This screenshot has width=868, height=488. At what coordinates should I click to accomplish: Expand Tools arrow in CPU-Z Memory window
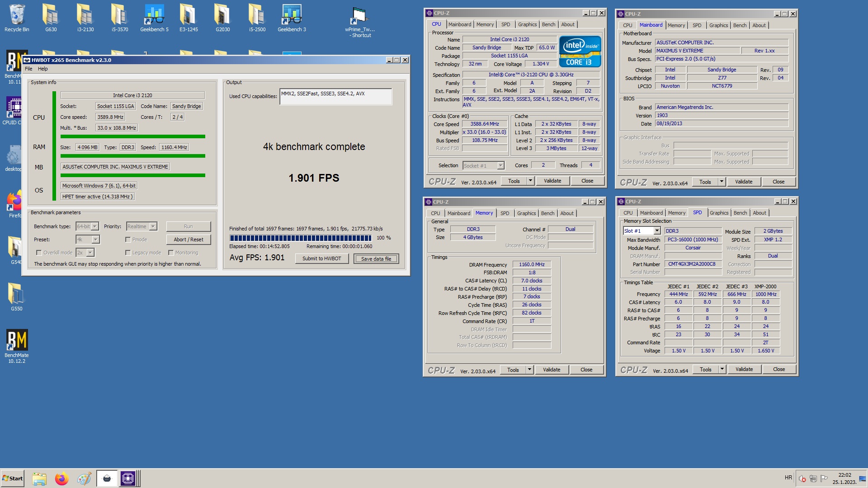[x=529, y=370]
